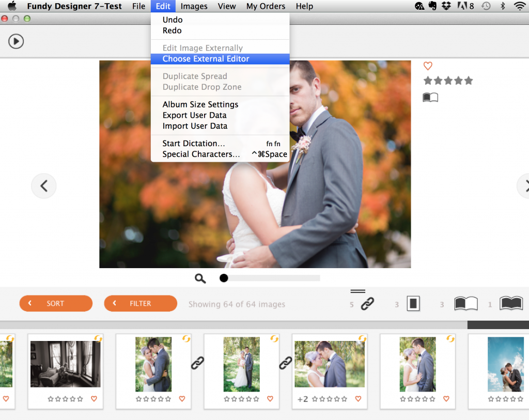This screenshot has width=529, height=420.
Task: Click the dark thumbnail strip scrollbar
Action: [498, 325]
